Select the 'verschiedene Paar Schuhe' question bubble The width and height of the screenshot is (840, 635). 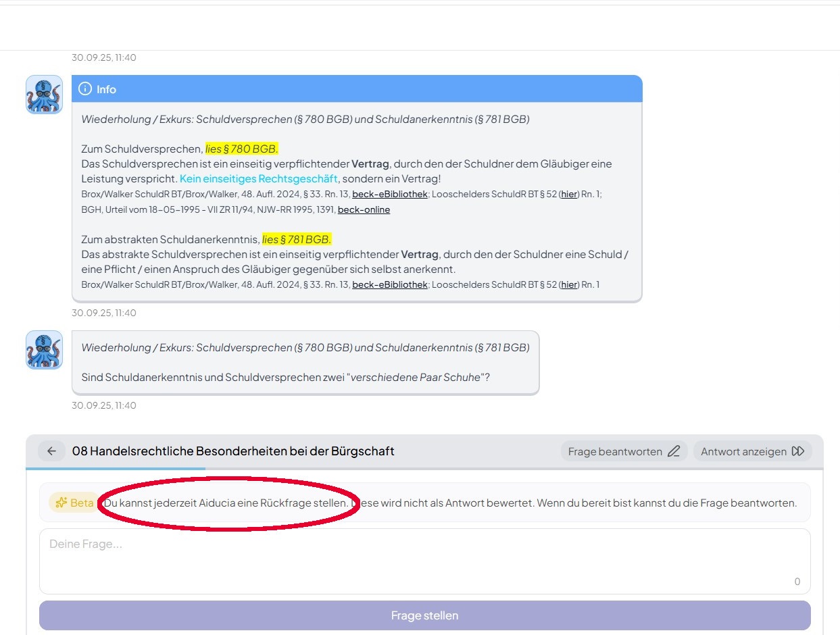[x=305, y=363]
